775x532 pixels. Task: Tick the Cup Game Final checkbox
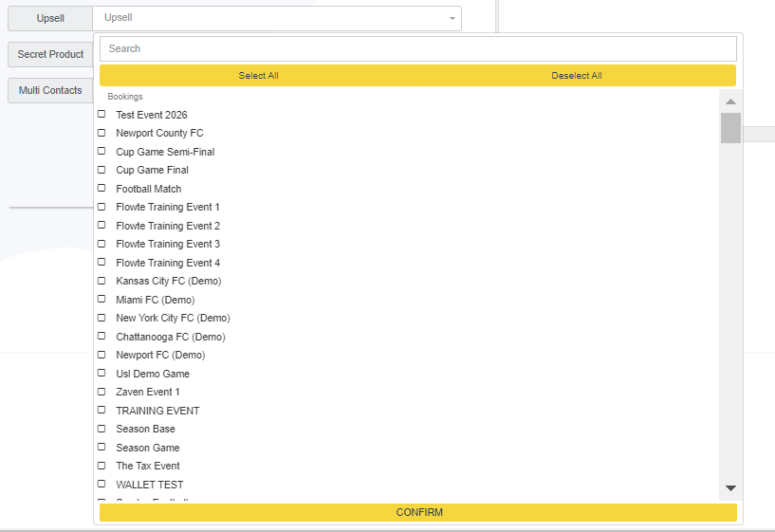coord(101,170)
